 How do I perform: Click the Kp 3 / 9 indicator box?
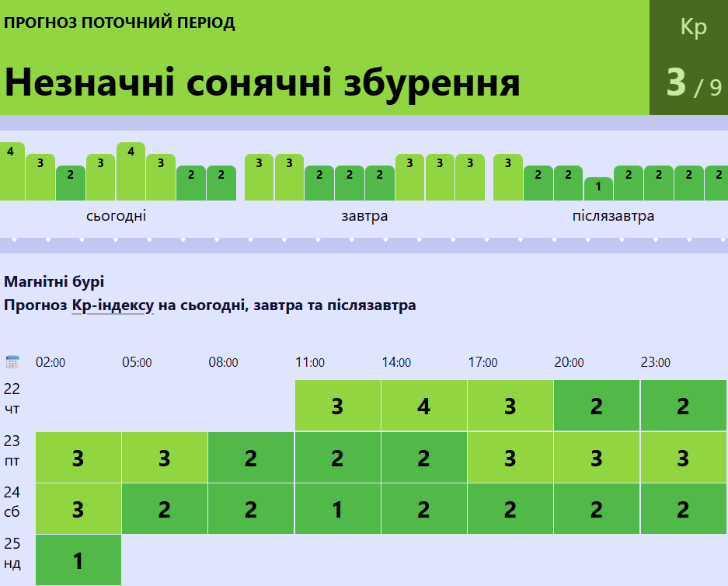[688, 58]
